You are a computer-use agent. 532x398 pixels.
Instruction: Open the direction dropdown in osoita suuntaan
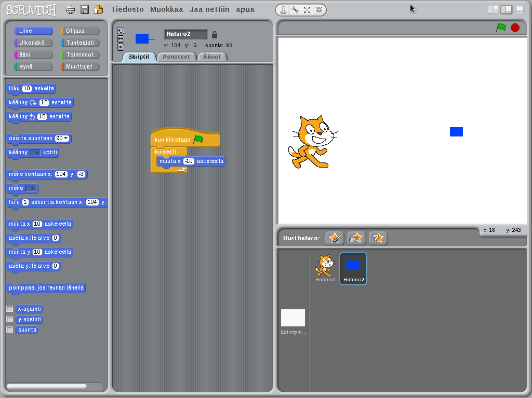click(66, 139)
